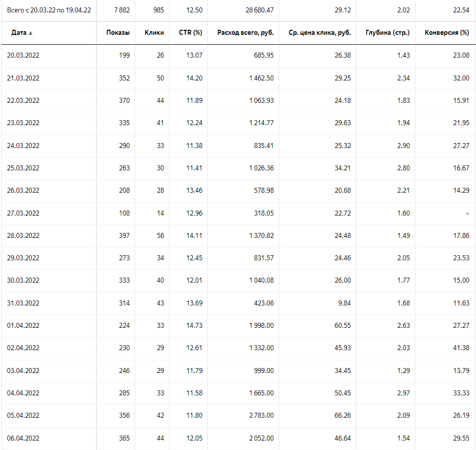This screenshot has height=450, width=476.
Task: Click the Конверсия (%) column header
Action: [447, 33]
